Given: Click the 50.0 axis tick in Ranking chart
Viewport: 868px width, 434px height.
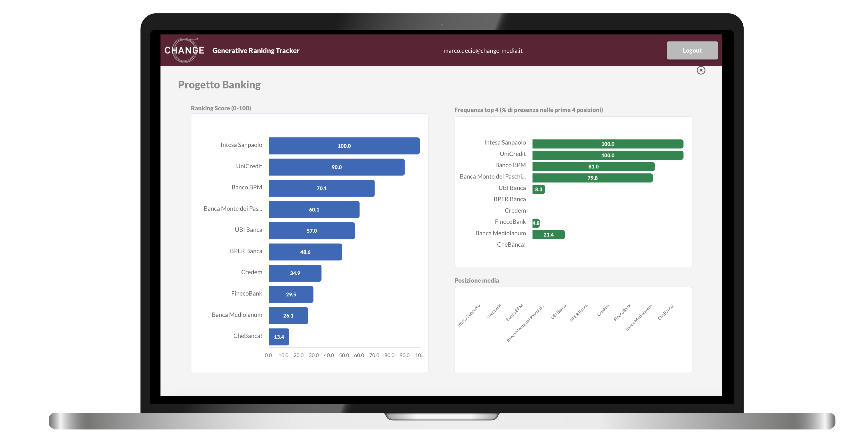Looking at the screenshot, I should (344, 355).
